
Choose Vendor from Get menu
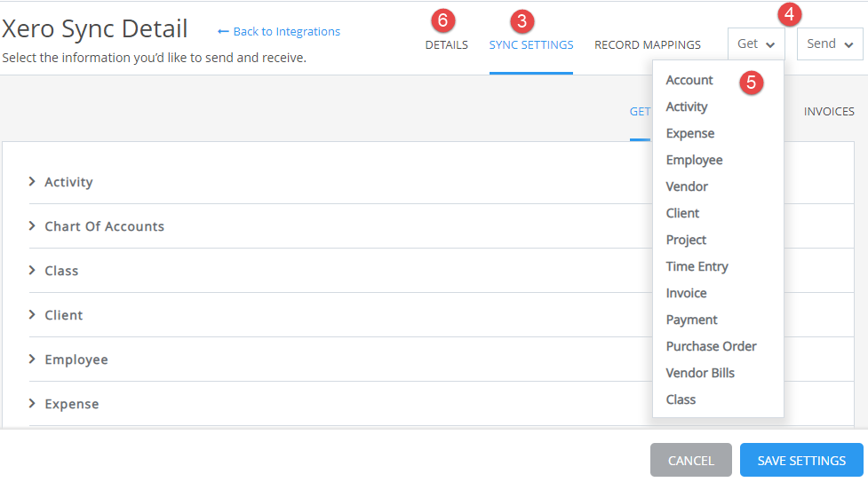[x=687, y=186]
